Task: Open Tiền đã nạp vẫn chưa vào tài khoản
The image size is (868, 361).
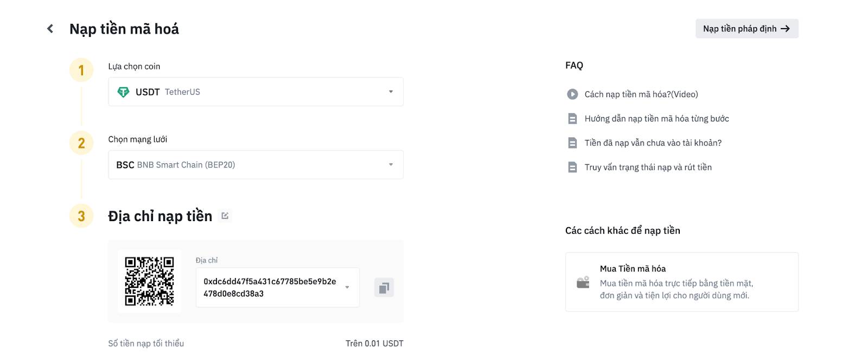Action: coord(653,143)
